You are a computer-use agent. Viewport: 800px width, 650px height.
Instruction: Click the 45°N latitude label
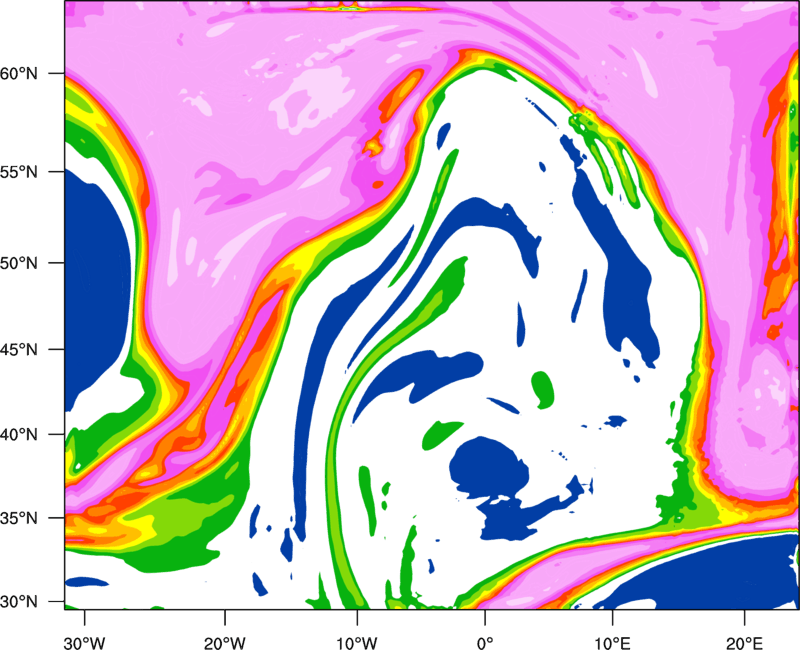[x=19, y=349]
